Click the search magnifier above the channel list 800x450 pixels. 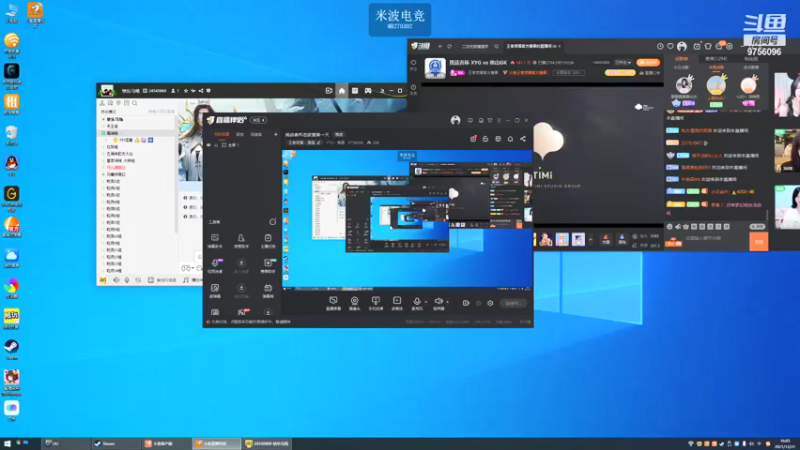135,103
